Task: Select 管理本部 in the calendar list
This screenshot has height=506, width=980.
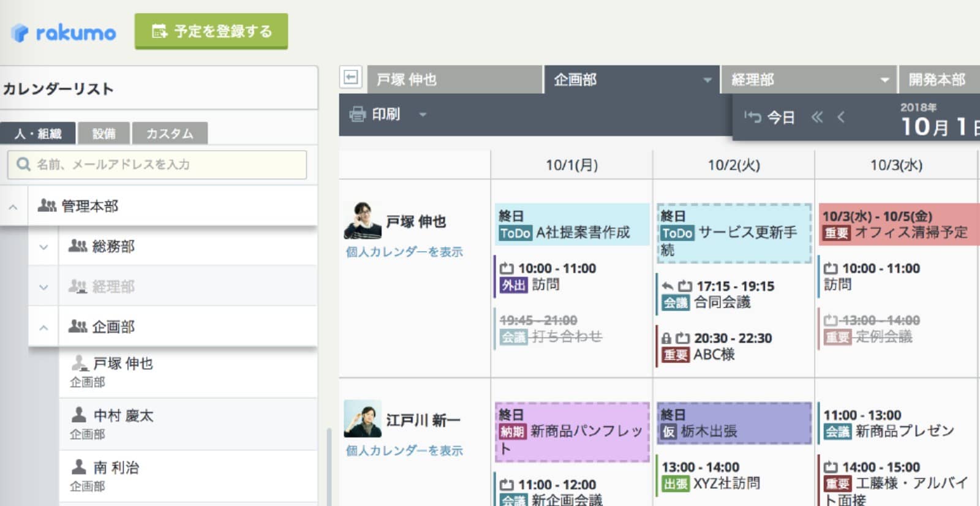Action: coord(173,206)
